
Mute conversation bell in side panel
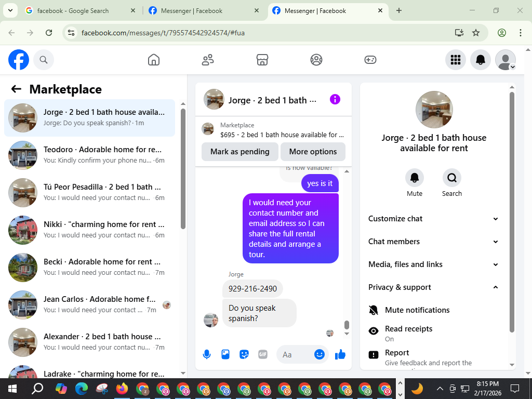415,178
